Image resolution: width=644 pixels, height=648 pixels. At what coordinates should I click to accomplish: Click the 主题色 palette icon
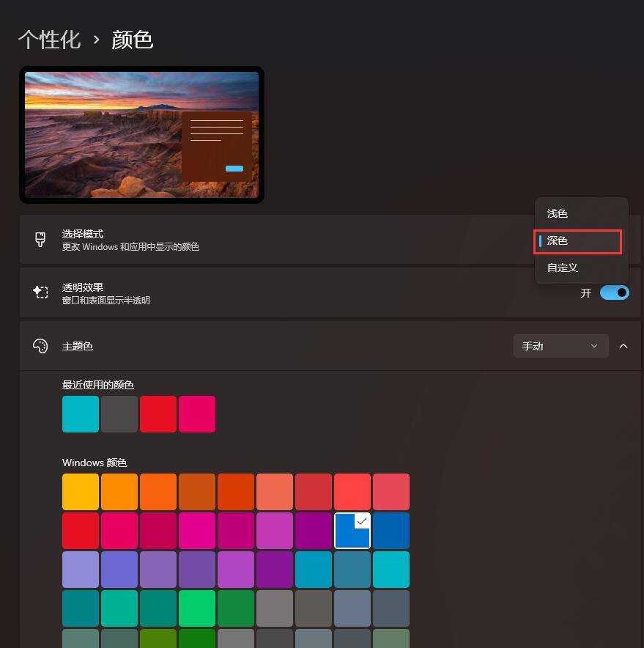click(x=40, y=345)
